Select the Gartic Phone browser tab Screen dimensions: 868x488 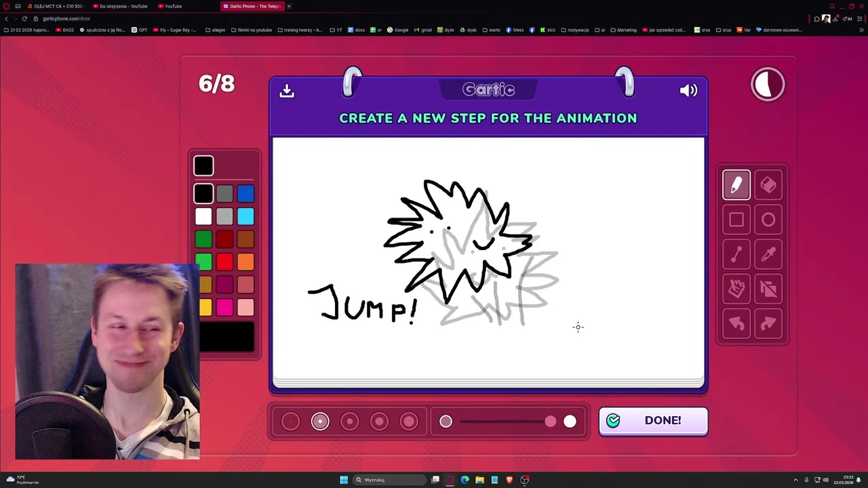(252, 6)
